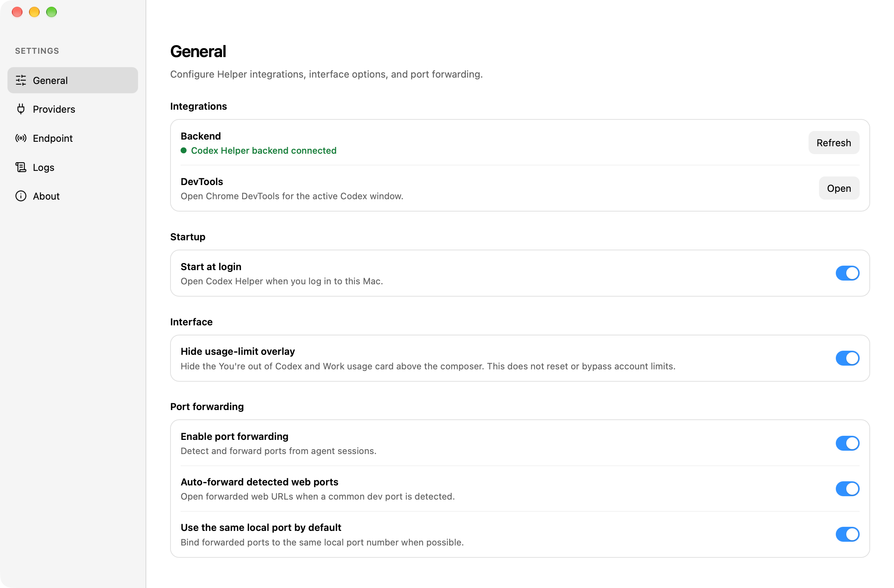Open the Providers settings section

(x=73, y=109)
